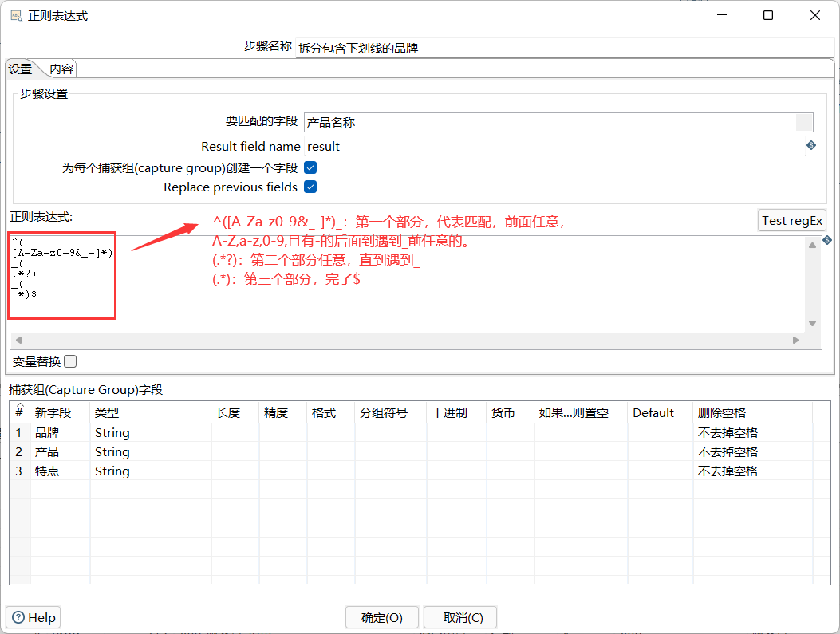
Task: Click the 删除空格 column header
Action: coord(753,413)
